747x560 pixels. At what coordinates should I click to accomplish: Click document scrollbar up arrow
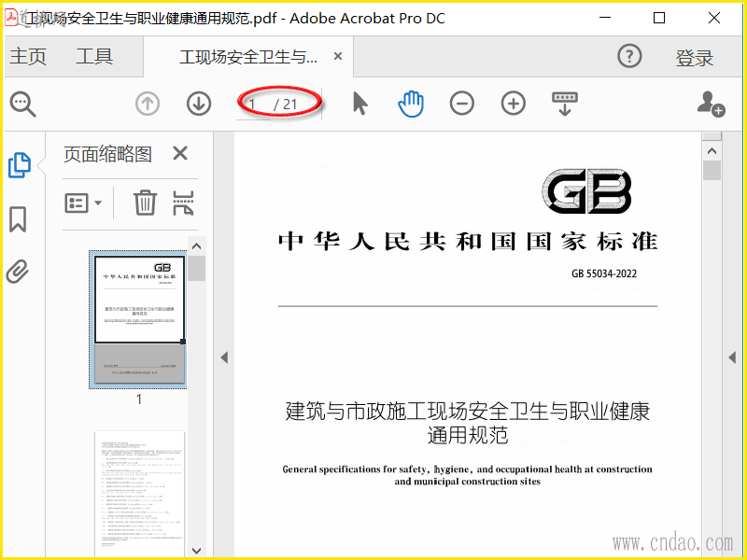coord(712,151)
